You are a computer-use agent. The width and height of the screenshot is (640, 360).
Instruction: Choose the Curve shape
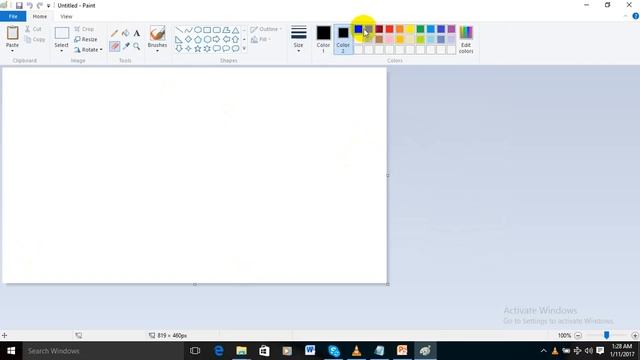pyautogui.click(x=188, y=30)
